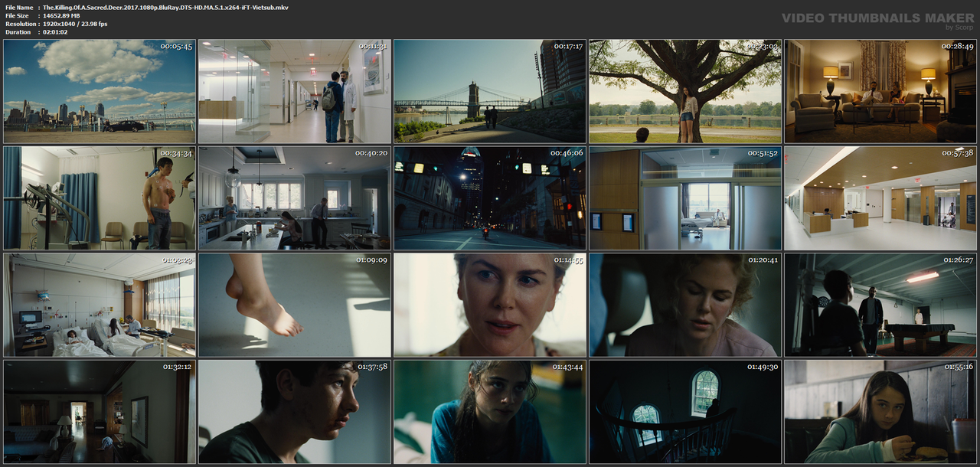Click the girl in blue thumbnail at 01:43:44
The width and height of the screenshot is (980, 467).
coord(490,412)
